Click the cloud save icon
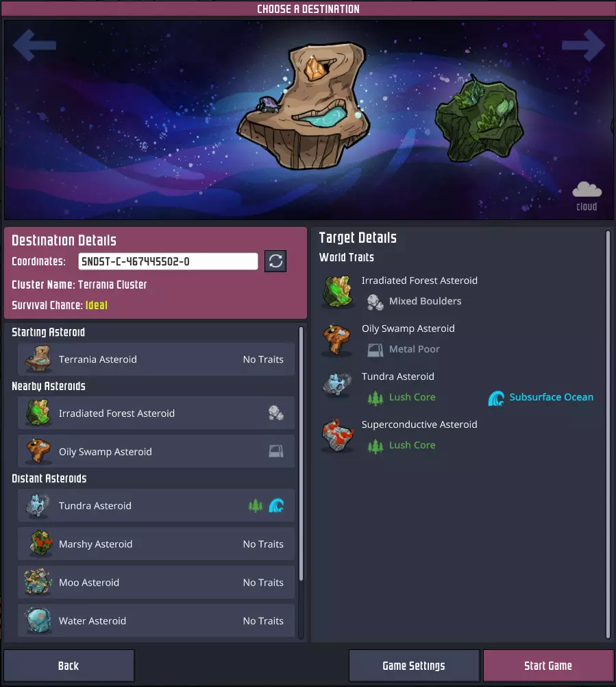Viewport: 616px width, 687px height. tap(587, 190)
